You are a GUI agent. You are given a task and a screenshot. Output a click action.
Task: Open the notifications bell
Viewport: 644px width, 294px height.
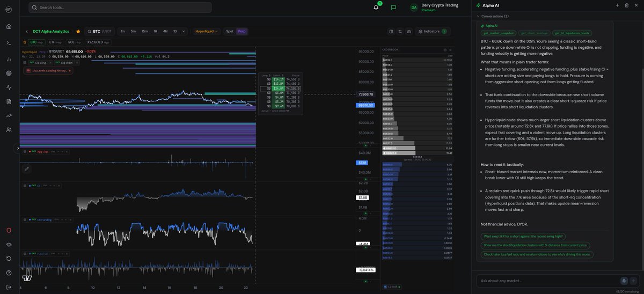tap(376, 8)
